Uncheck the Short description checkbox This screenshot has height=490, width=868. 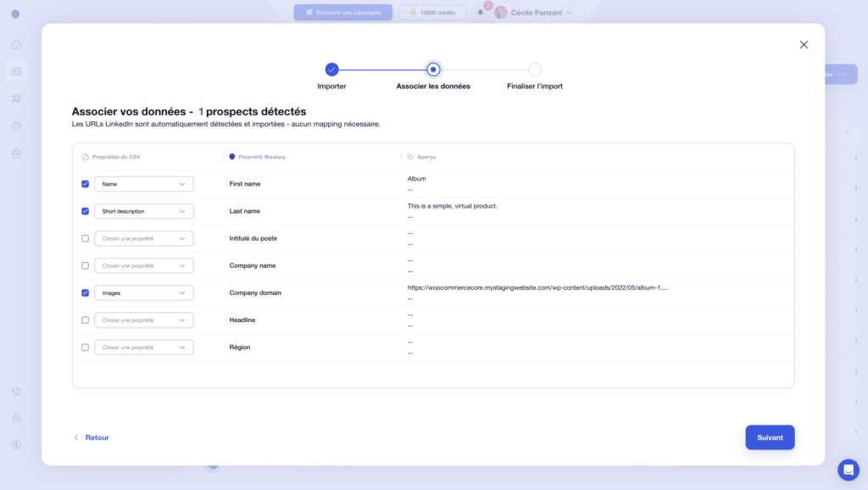pyautogui.click(x=86, y=211)
